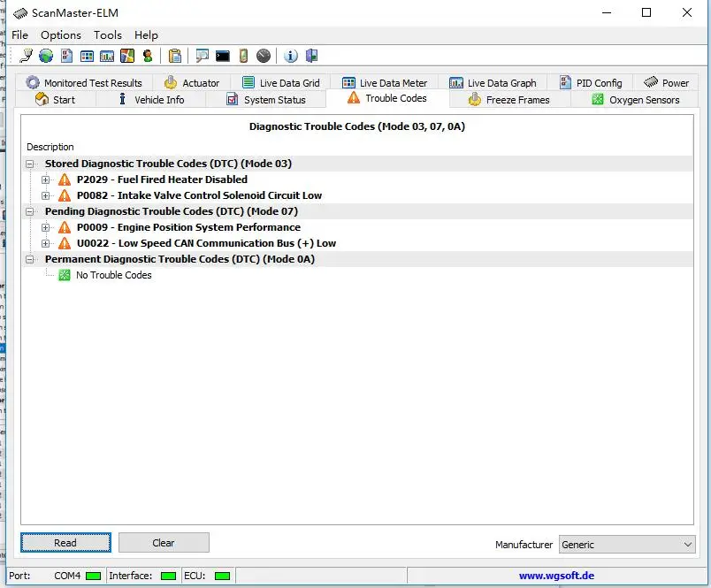This screenshot has width=711, height=588.
Task: Open the Tools menu
Action: [x=108, y=34]
